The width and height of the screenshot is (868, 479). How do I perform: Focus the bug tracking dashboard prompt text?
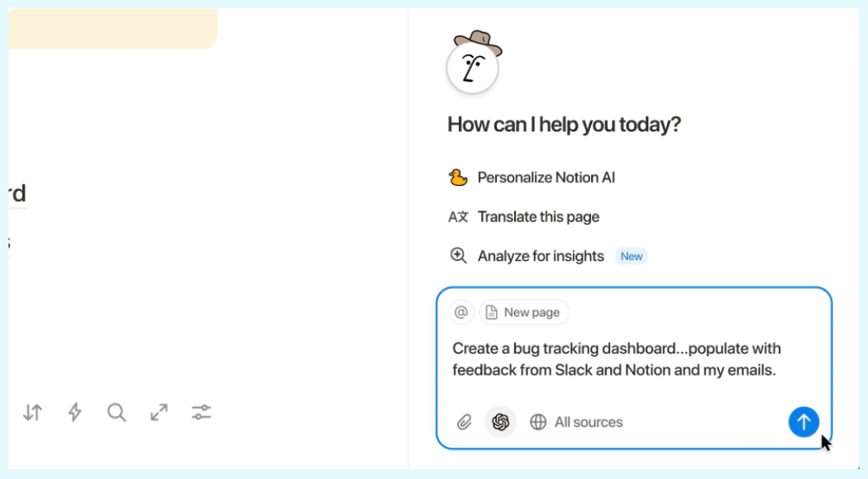tap(616, 359)
